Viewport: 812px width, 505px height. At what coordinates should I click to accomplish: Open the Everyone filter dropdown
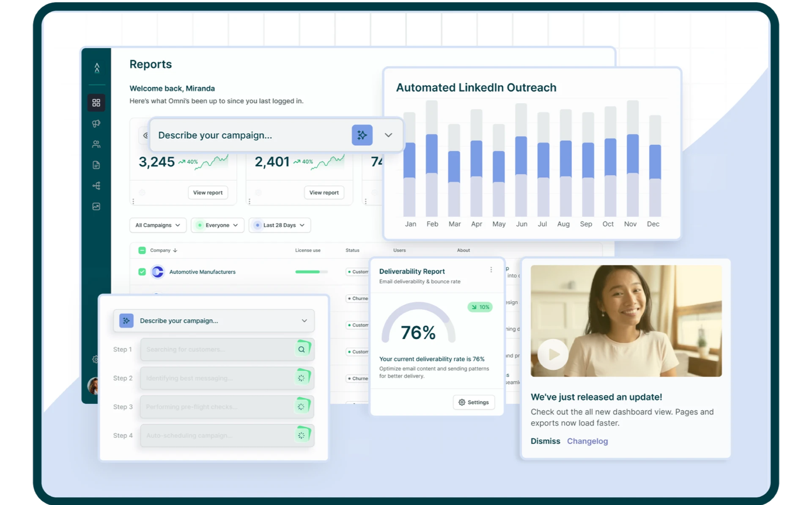coord(217,225)
